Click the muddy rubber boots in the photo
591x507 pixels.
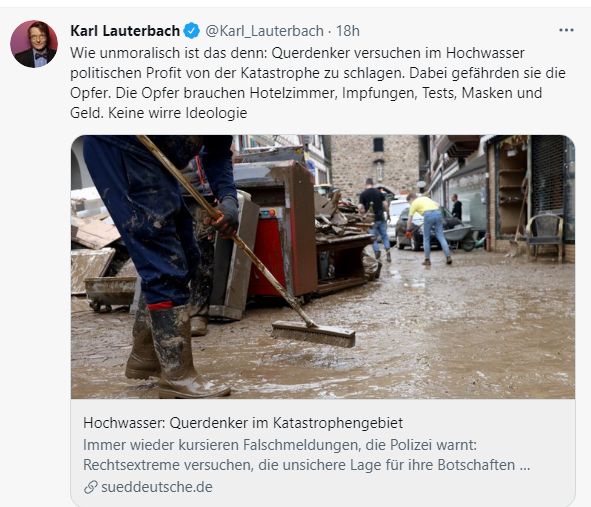pyautogui.click(x=174, y=349)
